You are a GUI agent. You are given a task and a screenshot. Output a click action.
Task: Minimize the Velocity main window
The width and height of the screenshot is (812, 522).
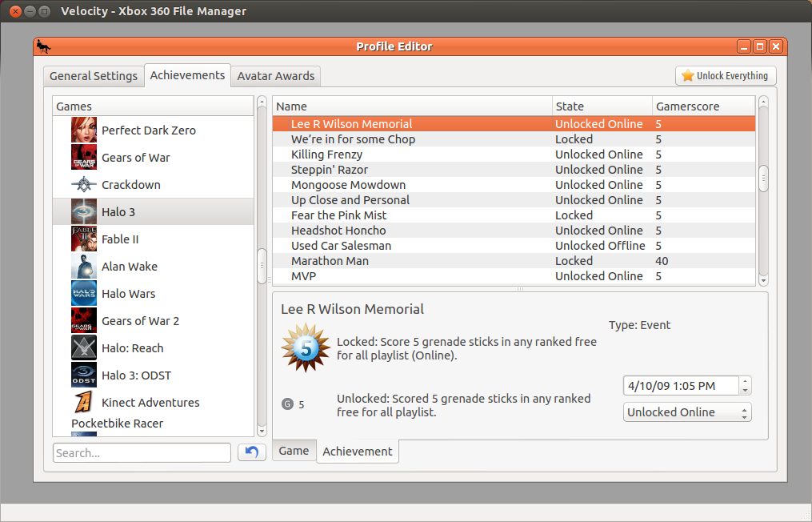click(30, 11)
